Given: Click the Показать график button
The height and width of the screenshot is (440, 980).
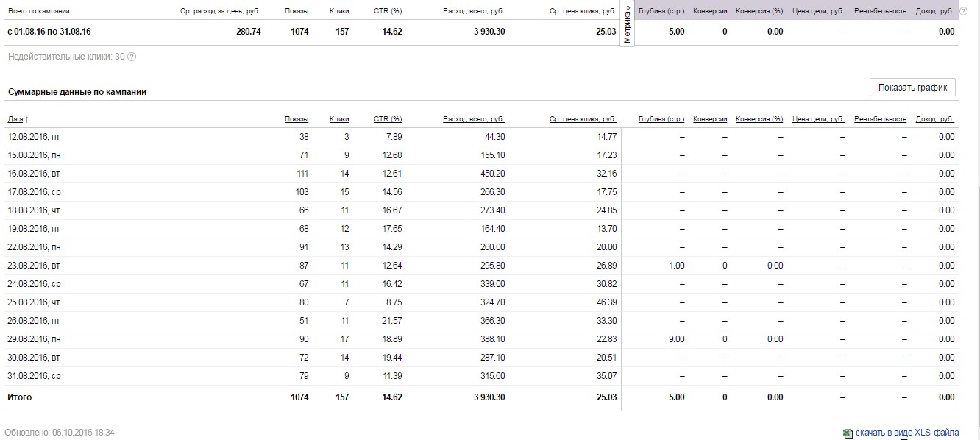Looking at the screenshot, I should [912, 88].
